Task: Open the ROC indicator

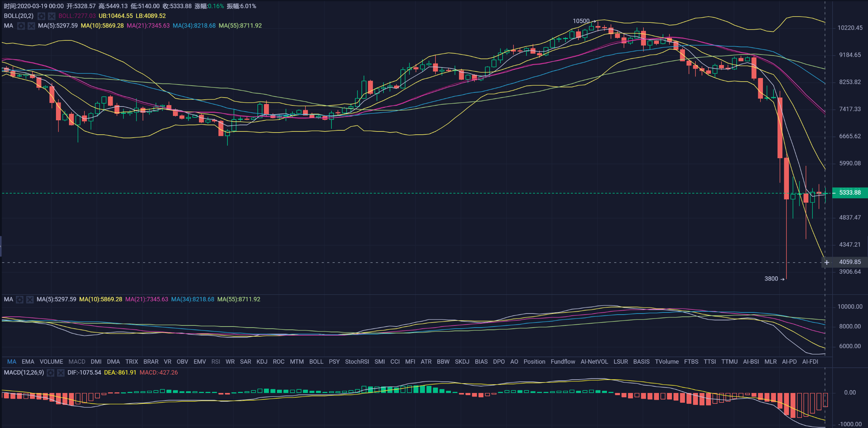Action: coord(278,362)
